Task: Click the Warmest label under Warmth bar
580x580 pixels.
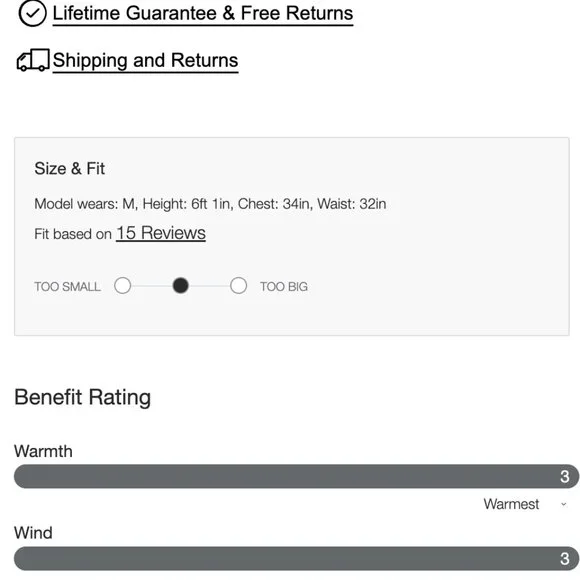Action: pos(511,504)
